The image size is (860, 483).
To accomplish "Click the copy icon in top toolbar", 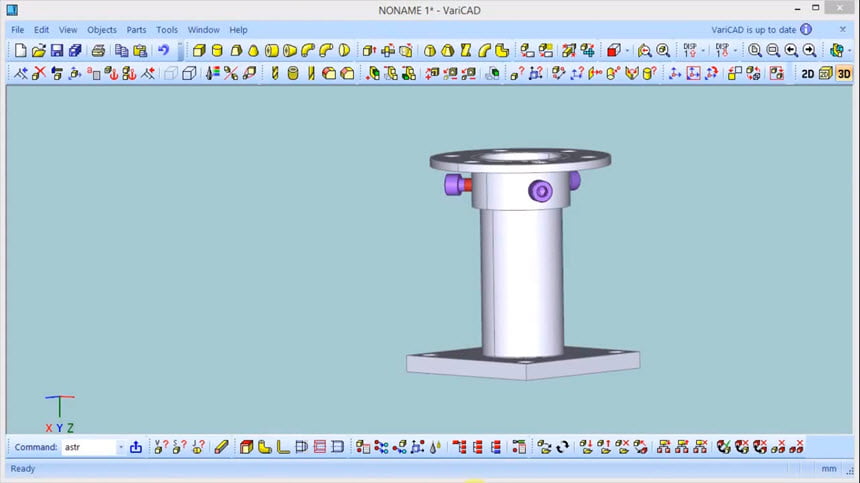I will click(121, 50).
